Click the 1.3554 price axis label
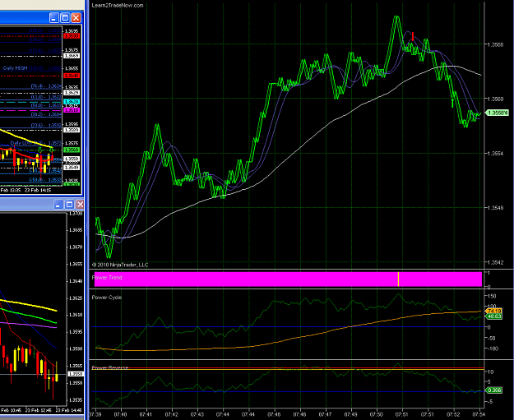Viewport: 514px width, 420px height. [x=496, y=154]
